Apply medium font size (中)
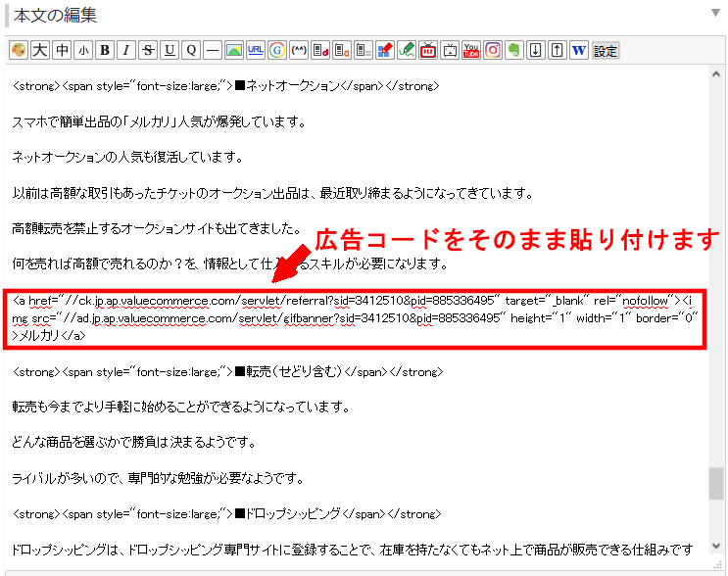Screen dimensions: 728x576 [x=62, y=50]
